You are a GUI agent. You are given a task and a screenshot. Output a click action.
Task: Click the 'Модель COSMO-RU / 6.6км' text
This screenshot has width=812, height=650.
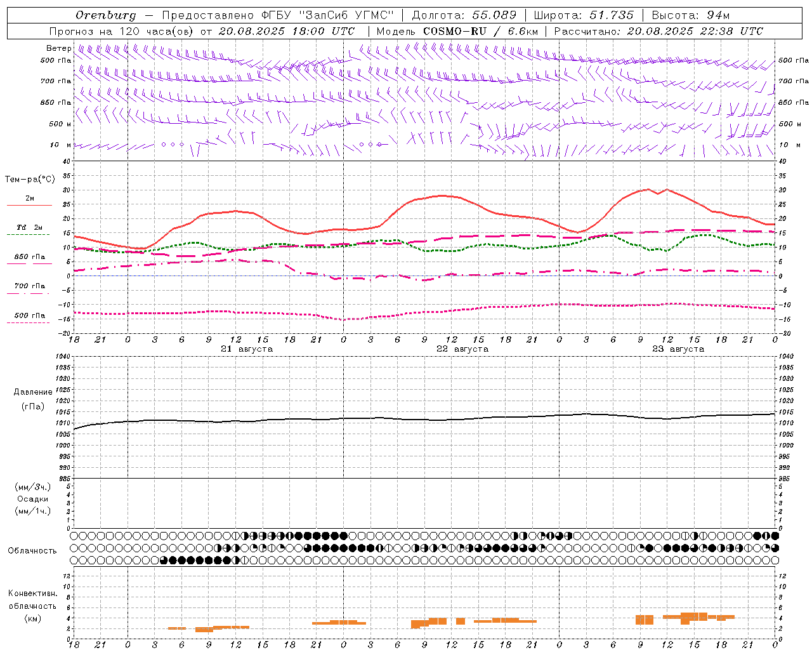point(457,31)
